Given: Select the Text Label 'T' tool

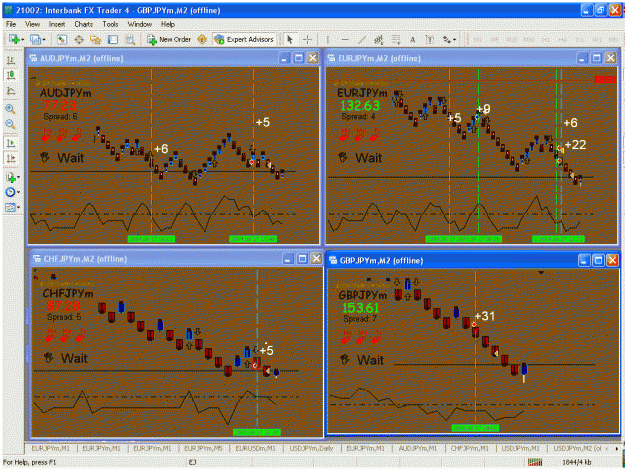Looking at the screenshot, I should (430, 39).
